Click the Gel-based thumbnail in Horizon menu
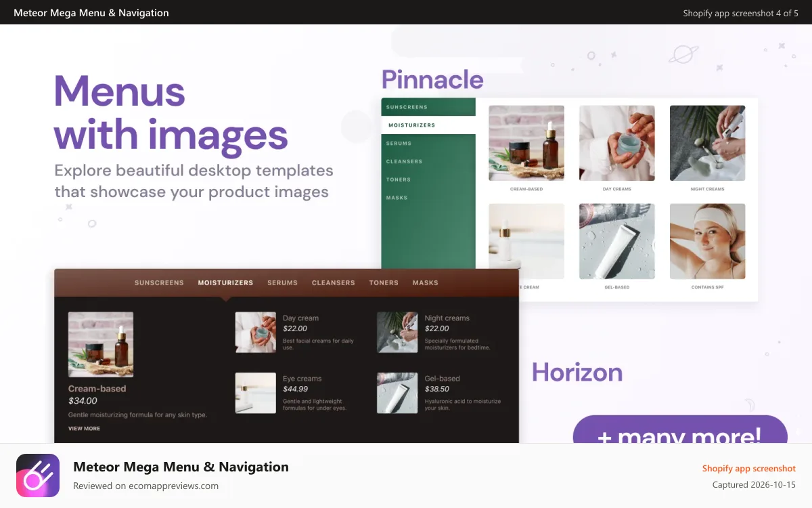Image resolution: width=812 pixels, height=508 pixels. pos(397,393)
